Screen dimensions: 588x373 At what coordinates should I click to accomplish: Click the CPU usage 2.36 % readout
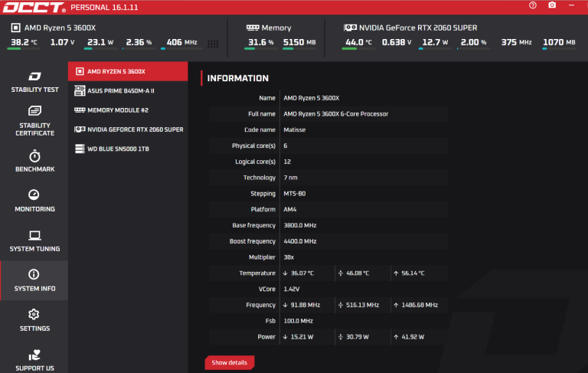[x=139, y=42]
